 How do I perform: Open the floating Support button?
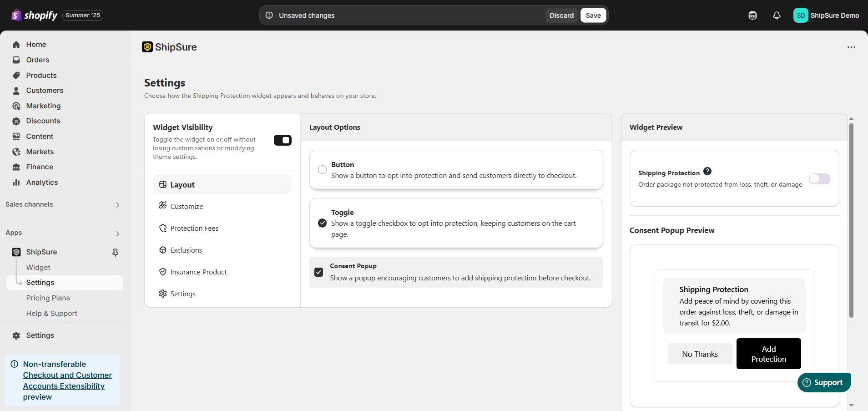click(824, 382)
